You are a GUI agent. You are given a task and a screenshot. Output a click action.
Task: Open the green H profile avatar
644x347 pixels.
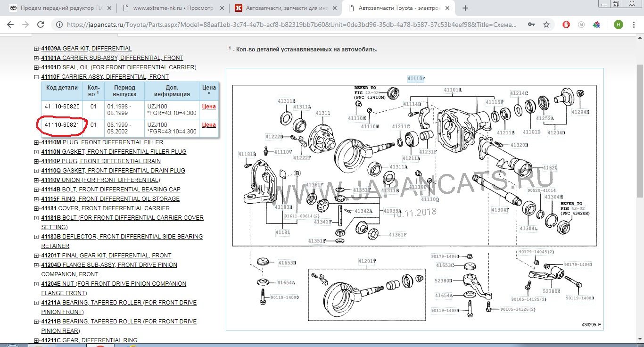618,25
